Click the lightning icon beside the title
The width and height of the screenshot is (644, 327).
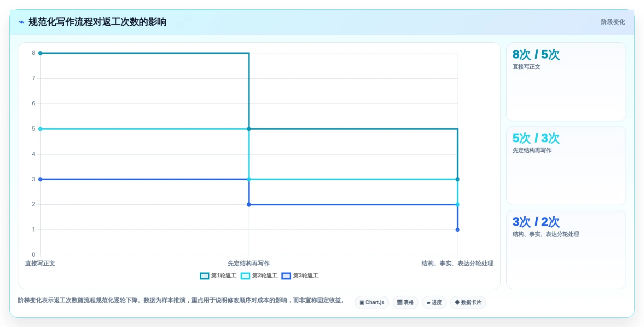pos(22,22)
